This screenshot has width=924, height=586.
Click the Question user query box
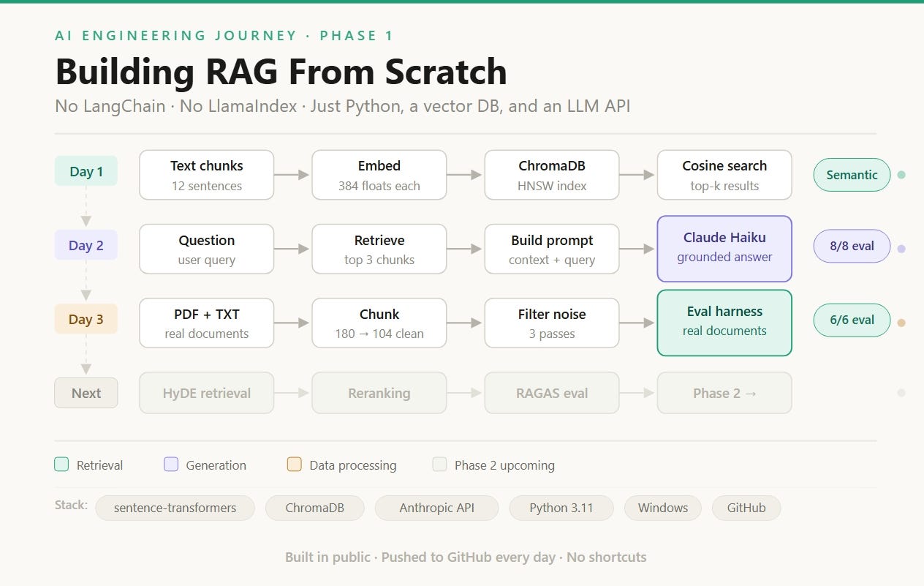(x=207, y=249)
